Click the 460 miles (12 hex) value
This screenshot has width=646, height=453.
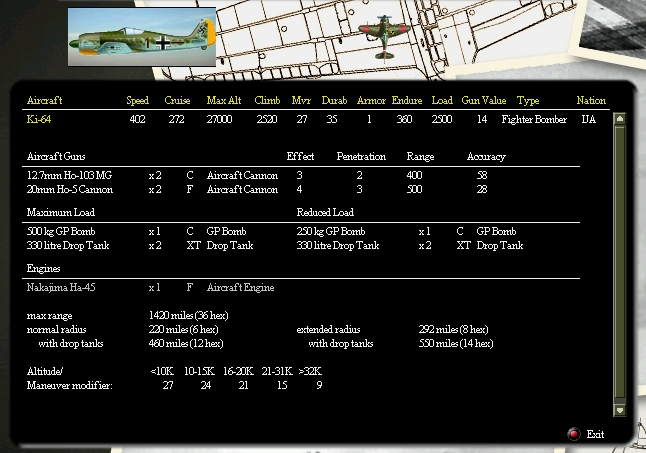(186, 343)
